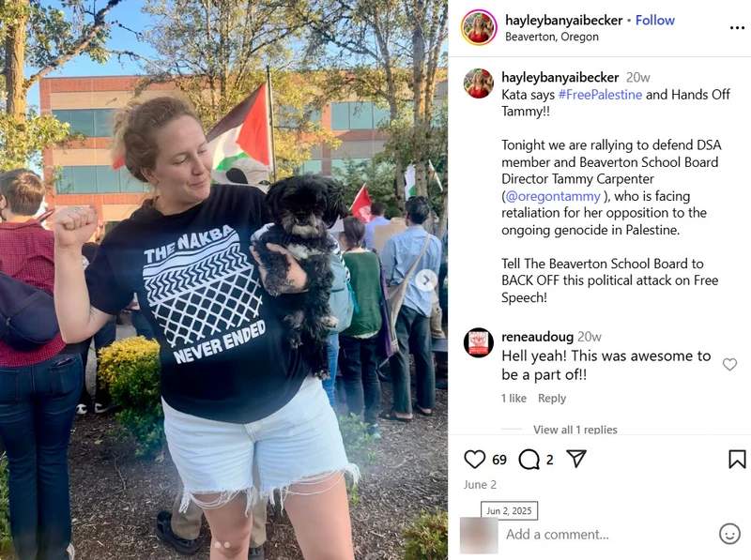Like the post with the heart icon
Viewport: 751px width, 560px height.
(x=474, y=459)
